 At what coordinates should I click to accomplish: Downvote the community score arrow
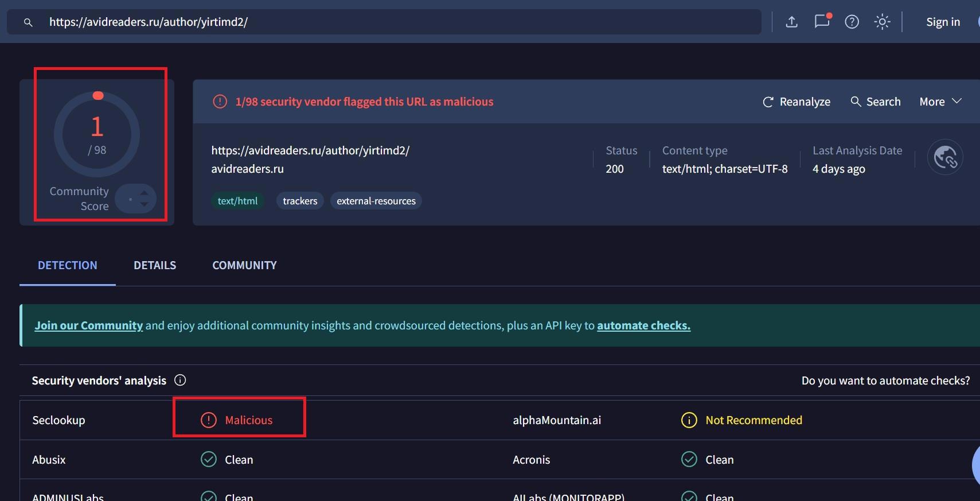click(145, 204)
